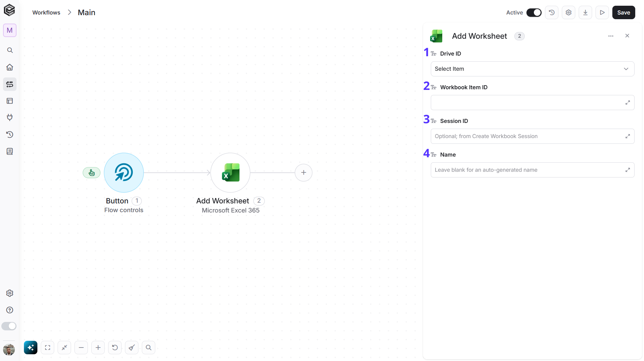644x361 pixels.
Task: Toggle the Active workflow switch
Action: click(534, 12)
